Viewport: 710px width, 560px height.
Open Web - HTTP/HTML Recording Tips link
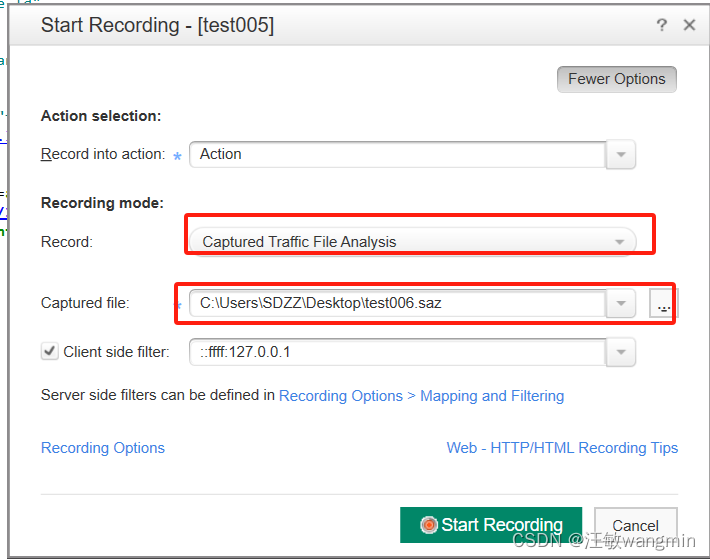pos(562,448)
